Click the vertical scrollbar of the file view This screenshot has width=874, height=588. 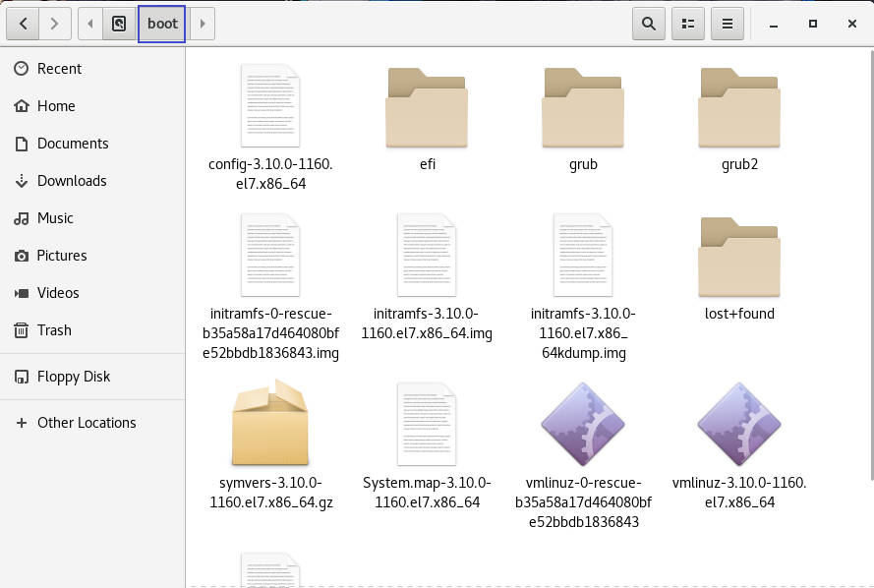click(871, 265)
